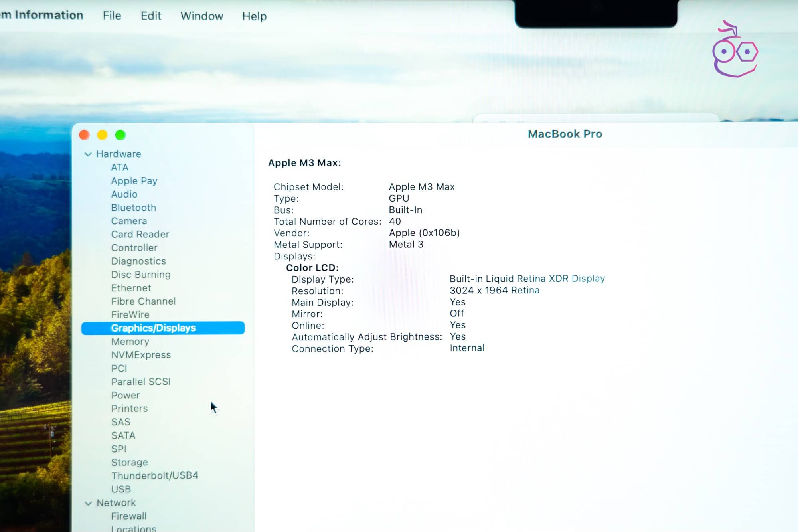
Task: Click the yellow minimize window button
Action: (x=103, y=135)
